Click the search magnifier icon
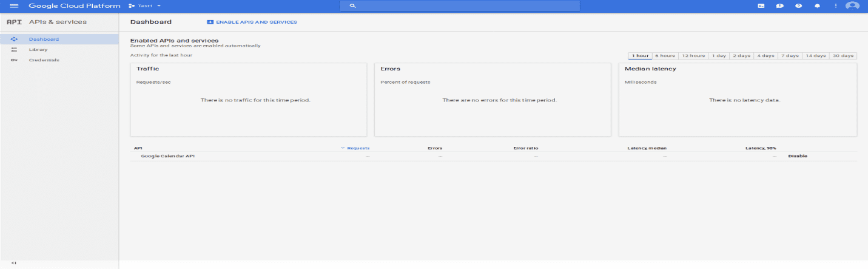 point(352,5)
